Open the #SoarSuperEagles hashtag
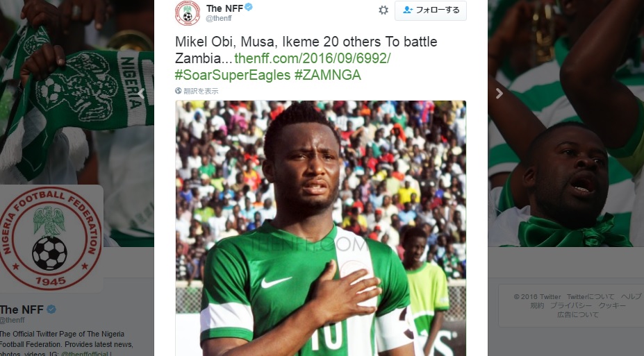 (233, 75)
